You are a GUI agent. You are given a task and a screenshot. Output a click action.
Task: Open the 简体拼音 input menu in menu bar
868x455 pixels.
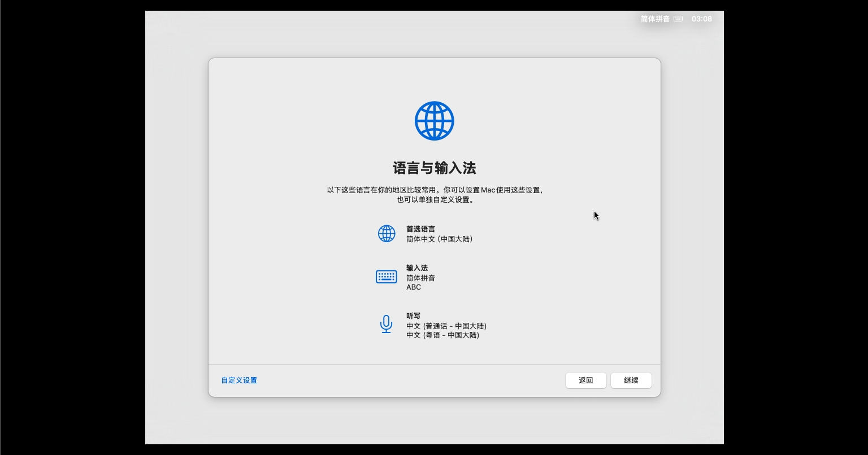tap(655, 19)
